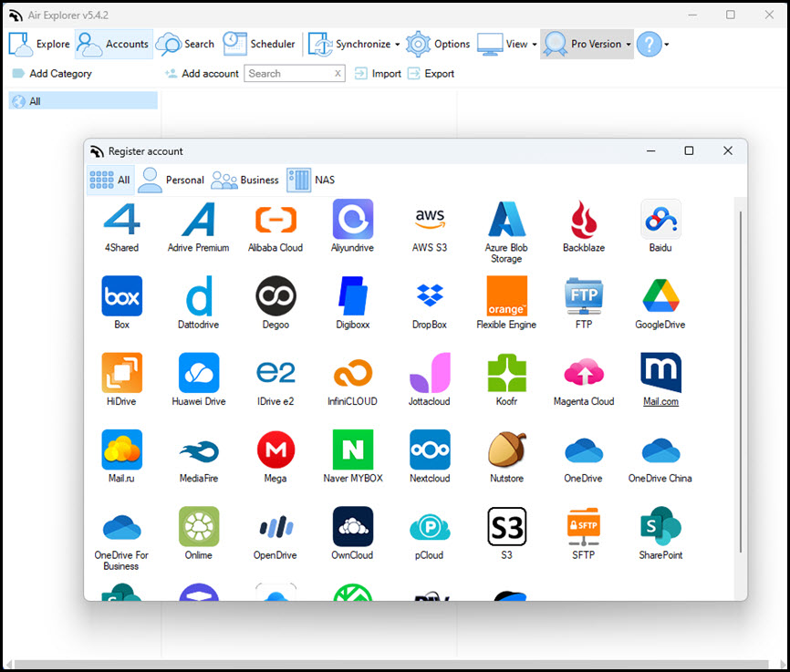The width and height of the screenshot is (790, 672).
Task: Clear the search field with X
Action: coord(338,74)
